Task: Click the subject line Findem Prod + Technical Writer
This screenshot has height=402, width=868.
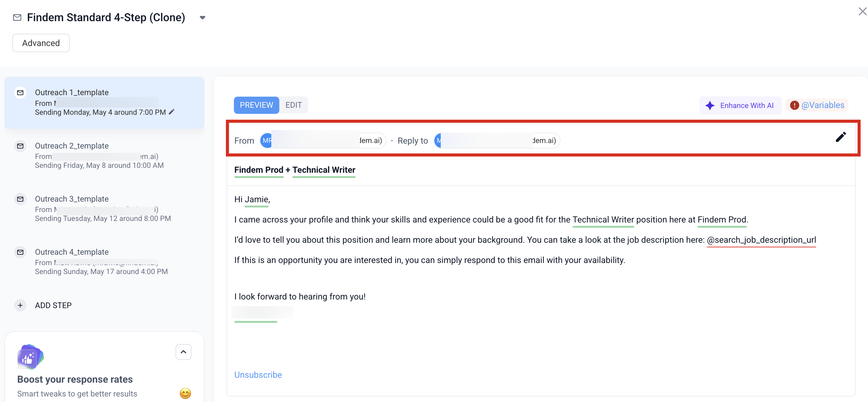Action: coord(295,170)
